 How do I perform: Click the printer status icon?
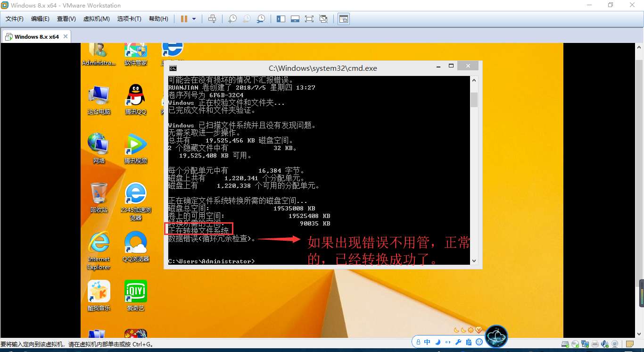595,344
